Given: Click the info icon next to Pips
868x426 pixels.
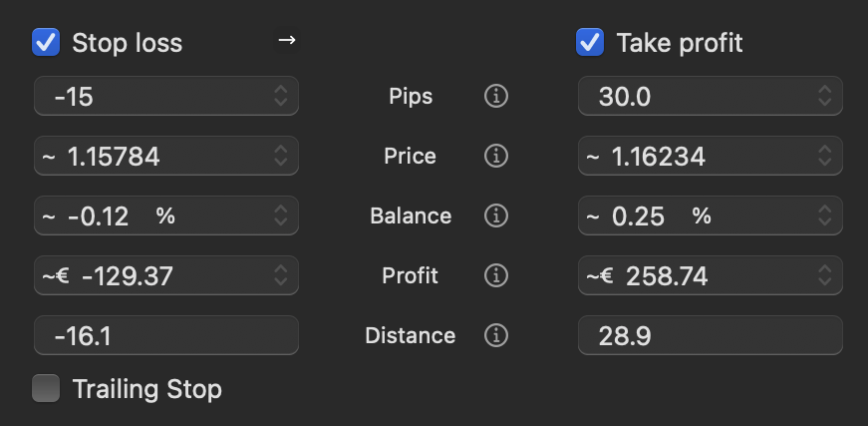Looking at the screenshot, I should 495,97.
